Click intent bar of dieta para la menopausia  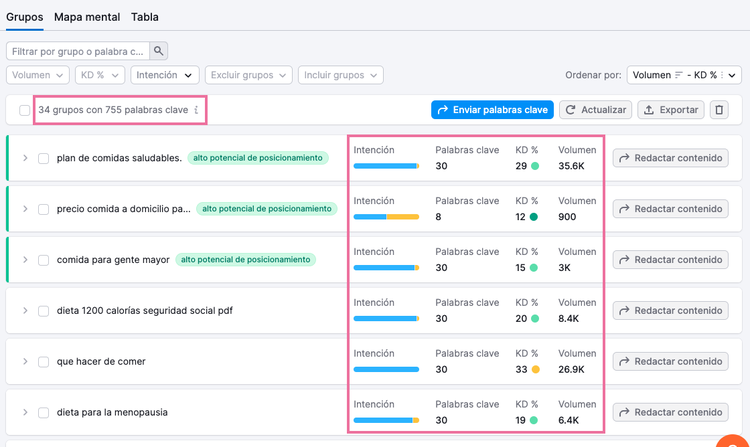(386, 421)
